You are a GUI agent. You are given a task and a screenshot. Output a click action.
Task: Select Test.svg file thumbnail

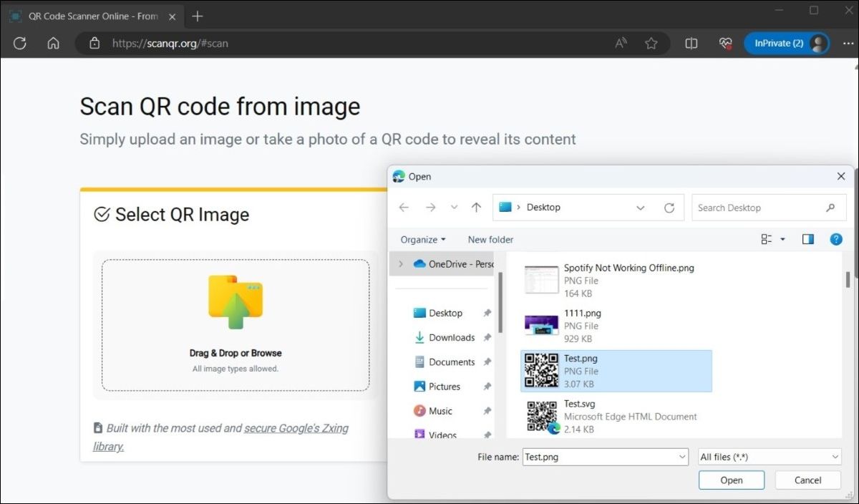(x=542, y=417)
